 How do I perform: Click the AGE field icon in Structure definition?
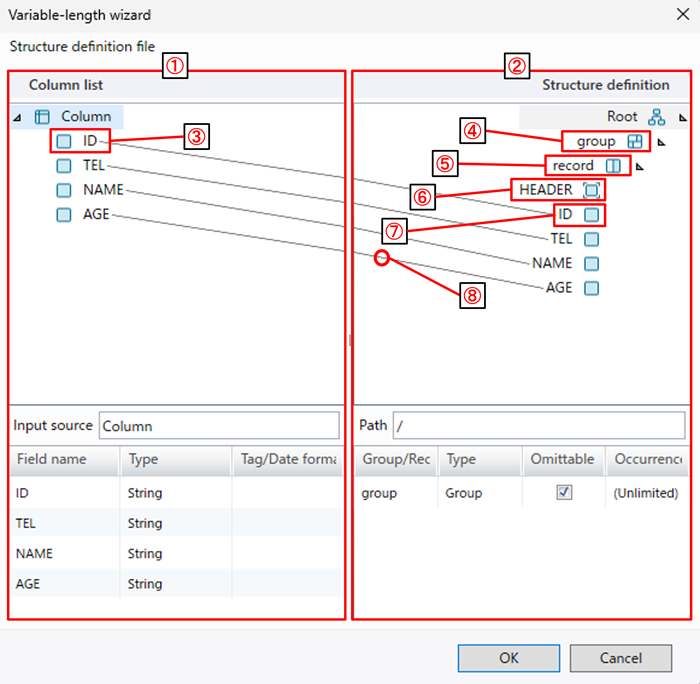pyautogui.click(x=592, y=288)
